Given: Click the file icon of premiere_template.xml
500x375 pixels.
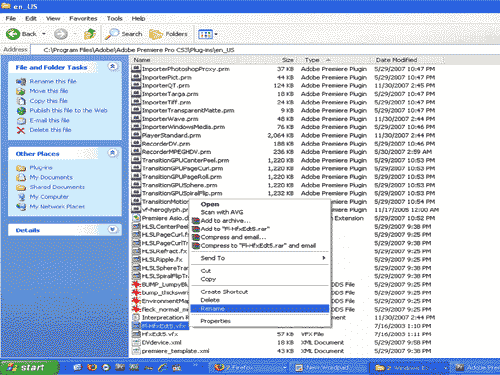Looking at the screenshot, I should click(136, 351).
